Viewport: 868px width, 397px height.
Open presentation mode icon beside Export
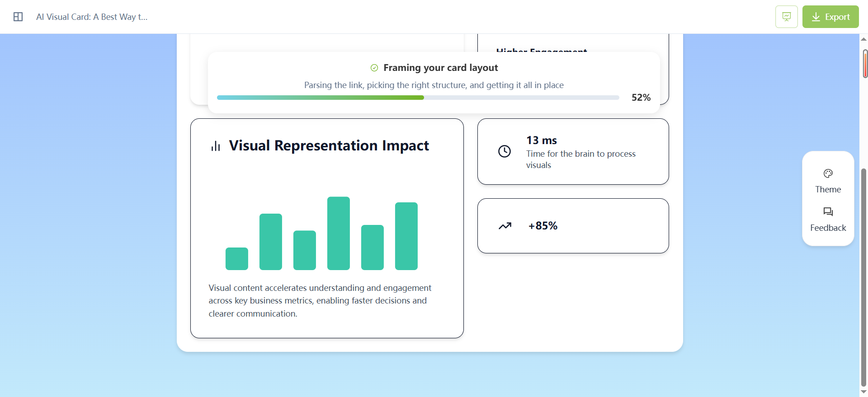(x=786, y=17)
